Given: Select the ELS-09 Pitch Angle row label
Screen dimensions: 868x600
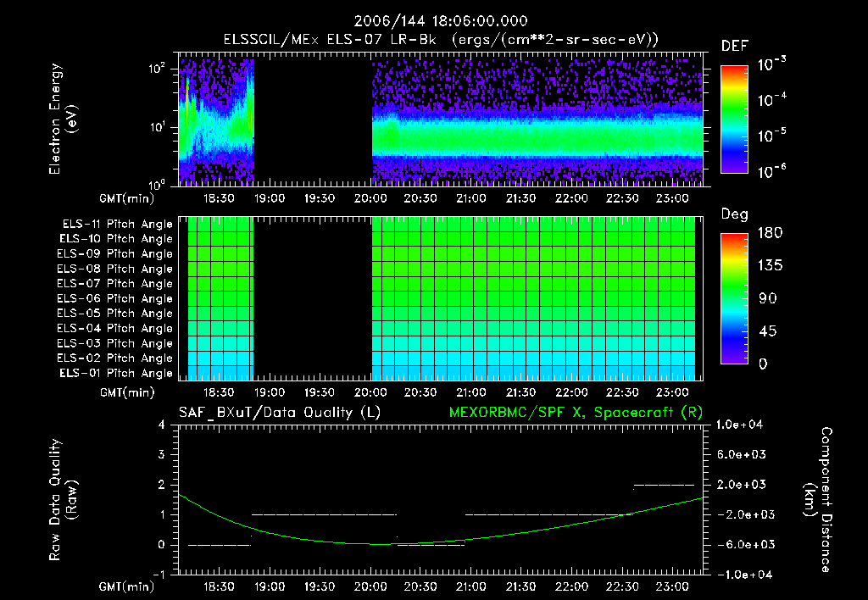Looking at the screenshot, I should coord(114,254).
